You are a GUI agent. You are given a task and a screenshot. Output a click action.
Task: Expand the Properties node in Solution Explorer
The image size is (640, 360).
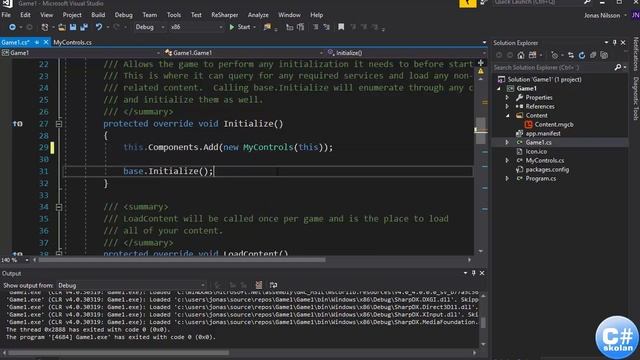point(507,98)
